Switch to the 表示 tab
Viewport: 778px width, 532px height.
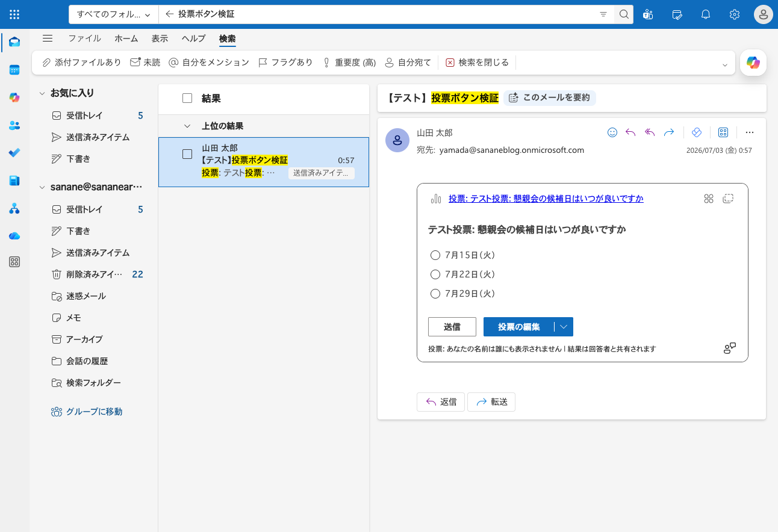tap(160, 39)
